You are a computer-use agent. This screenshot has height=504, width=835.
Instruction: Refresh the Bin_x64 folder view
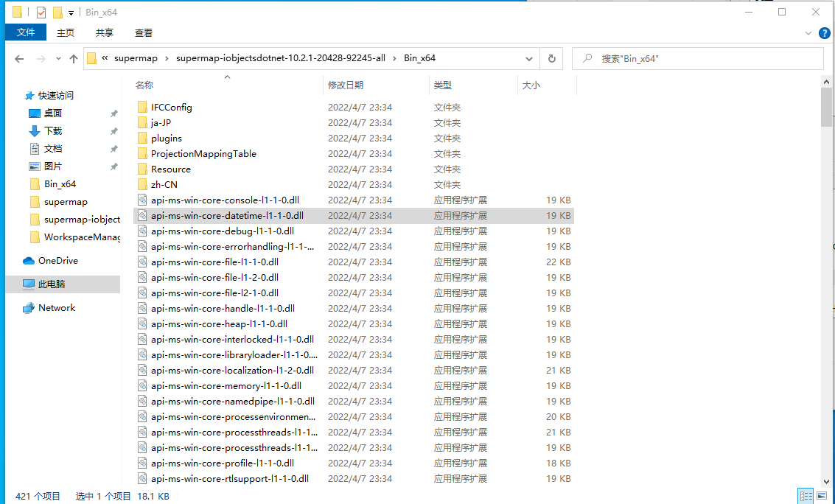[x=552, y=58]
